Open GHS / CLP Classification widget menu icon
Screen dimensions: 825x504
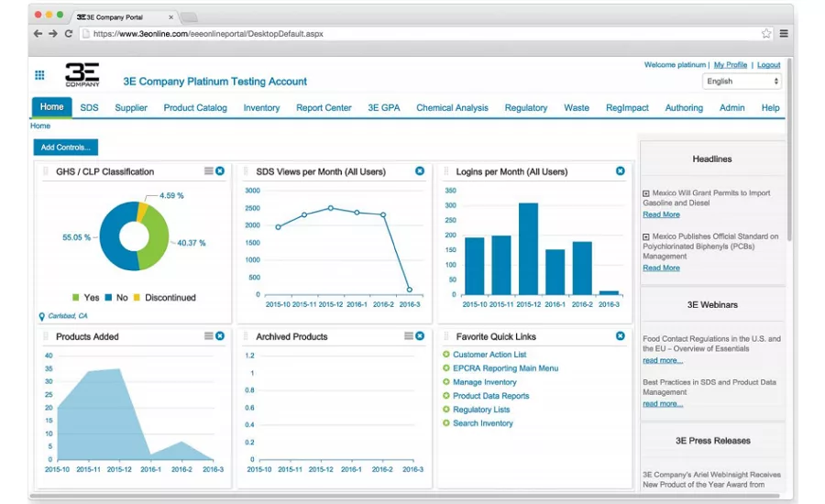(208, 171)
